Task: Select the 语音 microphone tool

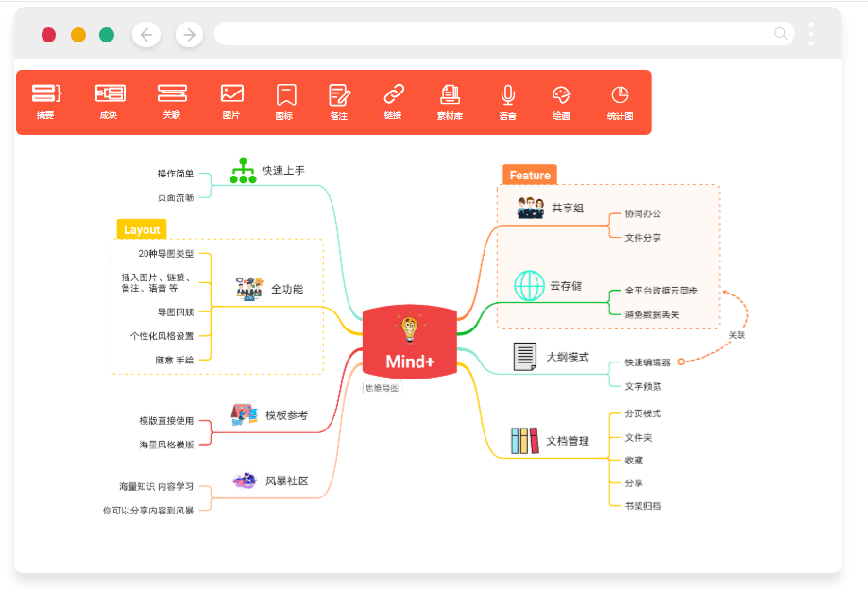Action: tap(507, 95)
